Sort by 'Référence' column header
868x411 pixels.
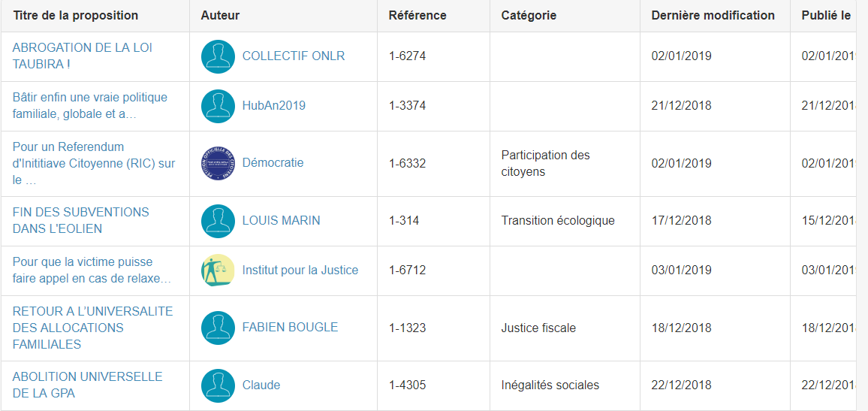(x=417, y=15)
